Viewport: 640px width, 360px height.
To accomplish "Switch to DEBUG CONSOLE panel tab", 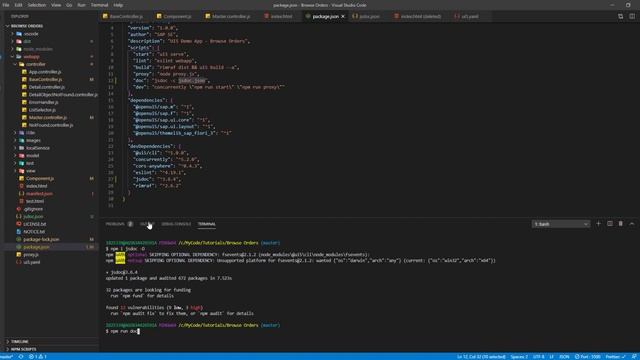I will tap(176, 224).
